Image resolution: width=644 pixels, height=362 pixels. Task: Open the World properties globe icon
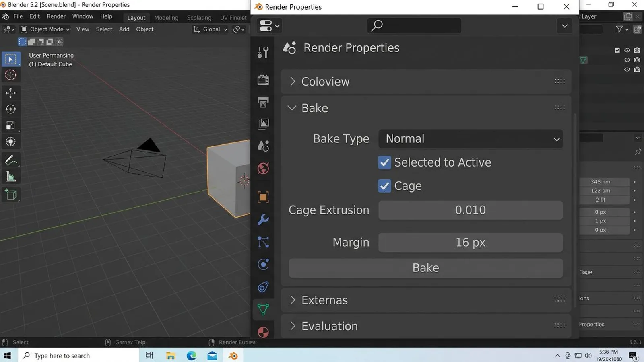tap(263, 169)
